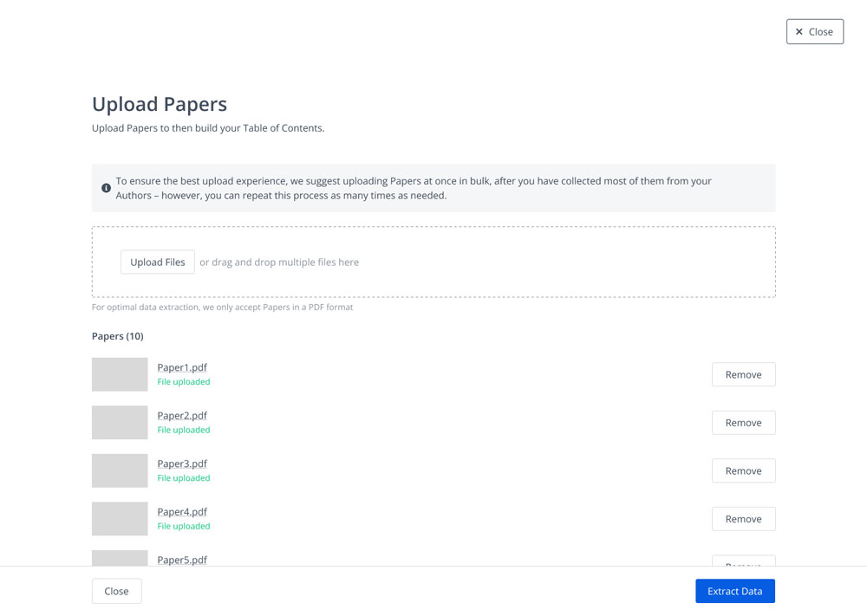Remove Paper1.pdf from the list
Screen dimensions: 867x616
[743, 374]
